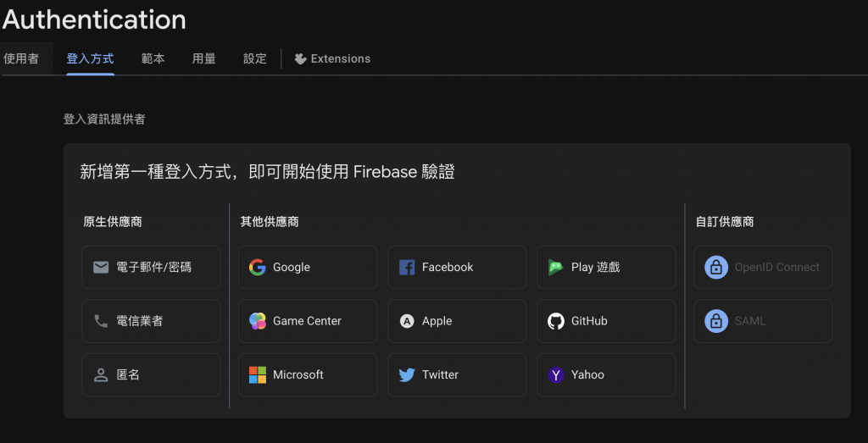Select the Facebook logo icon
This screenshot has width=868, height=443.
pos(407,268)
